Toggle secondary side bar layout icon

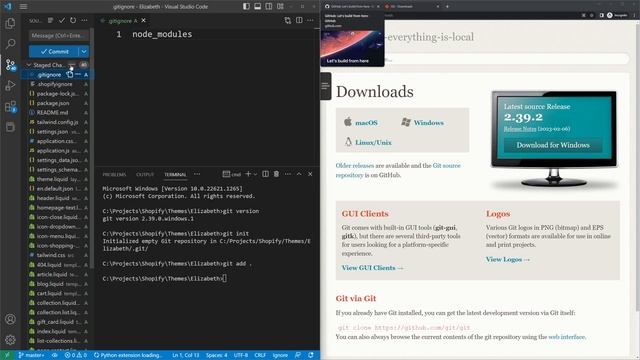(x=269, y=7)
